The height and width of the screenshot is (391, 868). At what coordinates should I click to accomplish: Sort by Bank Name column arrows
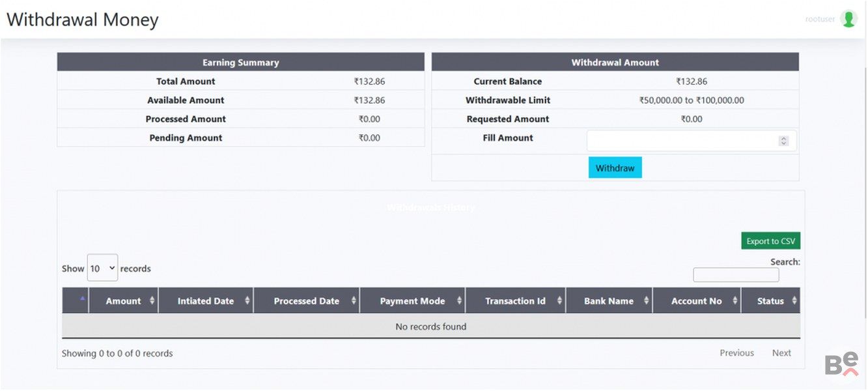[646, 300]
